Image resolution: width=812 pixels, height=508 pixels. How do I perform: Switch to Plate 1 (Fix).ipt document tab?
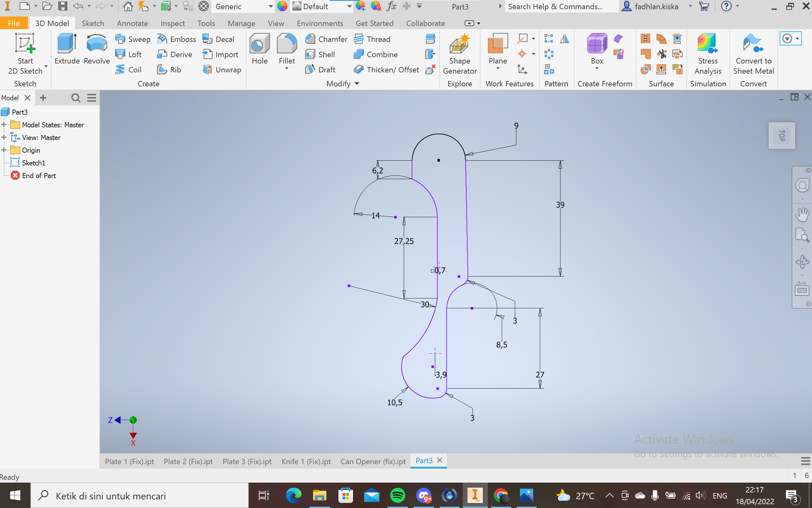[129, 461]
